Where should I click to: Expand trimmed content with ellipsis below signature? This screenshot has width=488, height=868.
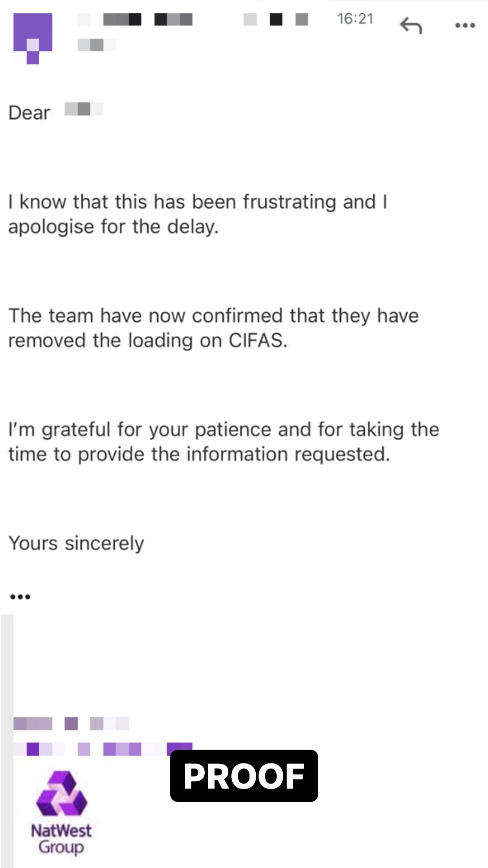point(20,597)
